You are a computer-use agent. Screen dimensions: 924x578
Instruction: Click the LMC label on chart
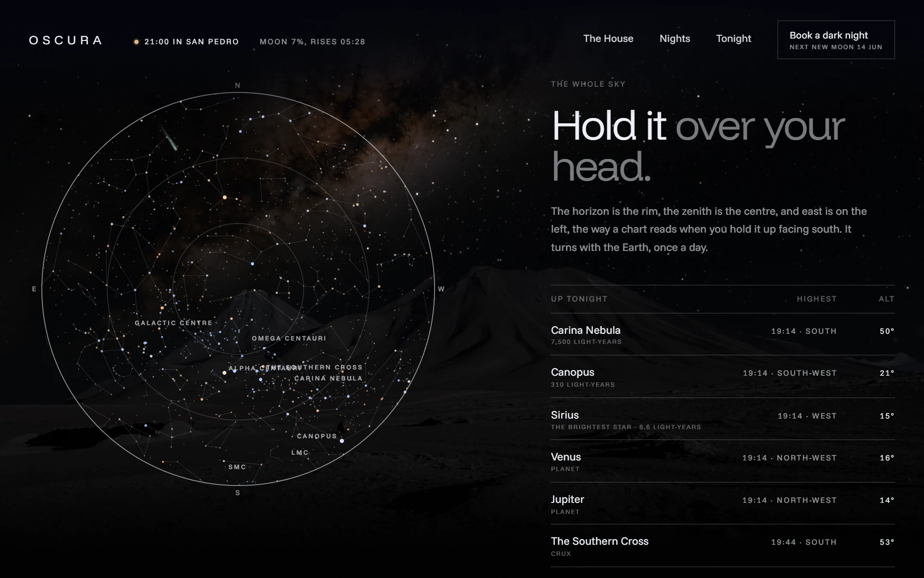300,452
